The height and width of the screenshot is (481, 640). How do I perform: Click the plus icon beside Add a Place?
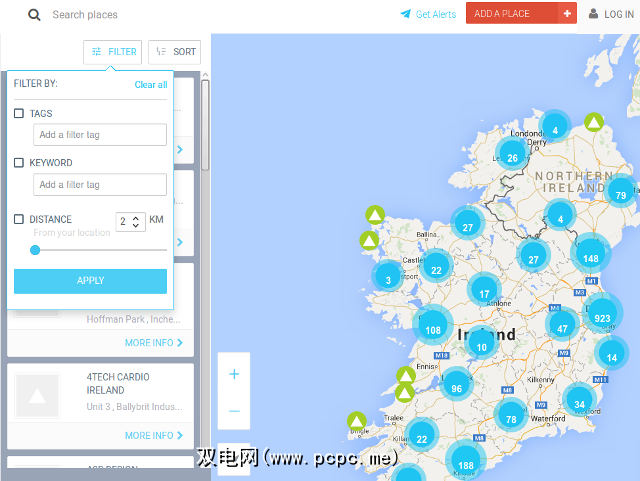tap(568, 14)
